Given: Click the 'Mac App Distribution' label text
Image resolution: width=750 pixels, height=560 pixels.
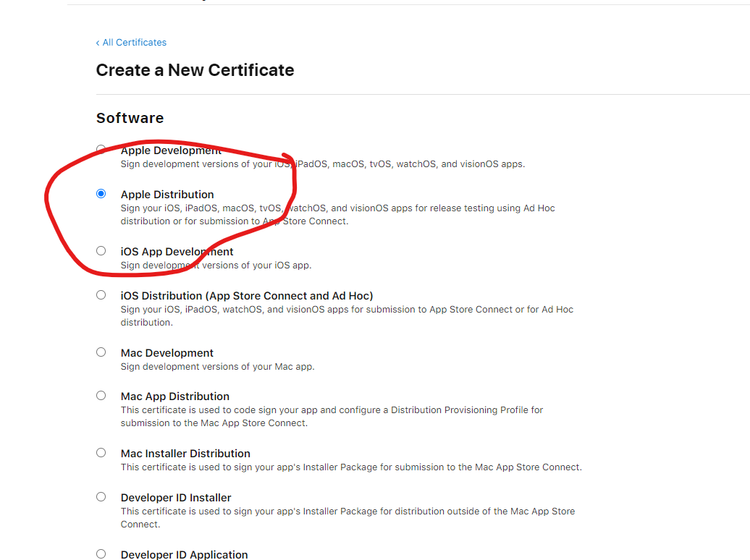Looking at the screenshot, I should [175, 396].
